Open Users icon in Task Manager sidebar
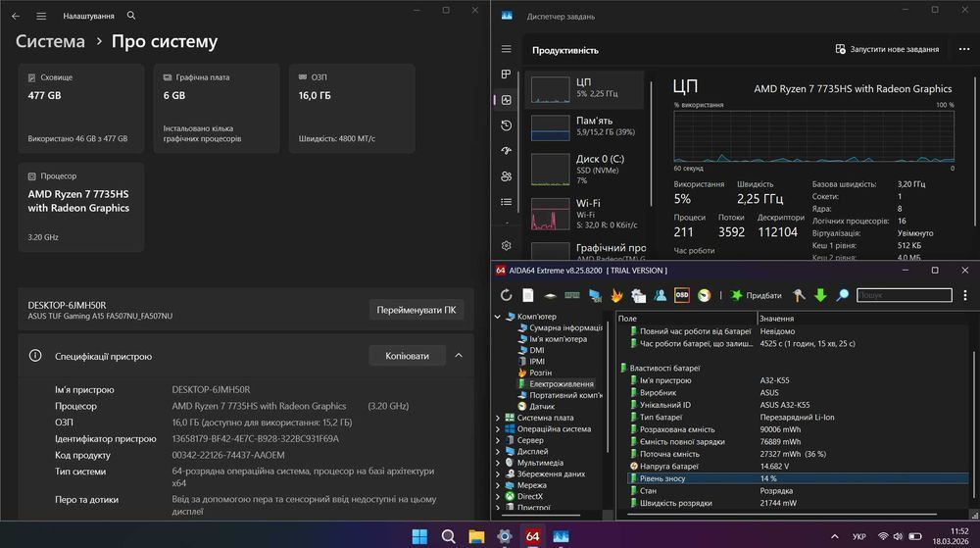Screen dimensions: 980x548 [507, 176]
